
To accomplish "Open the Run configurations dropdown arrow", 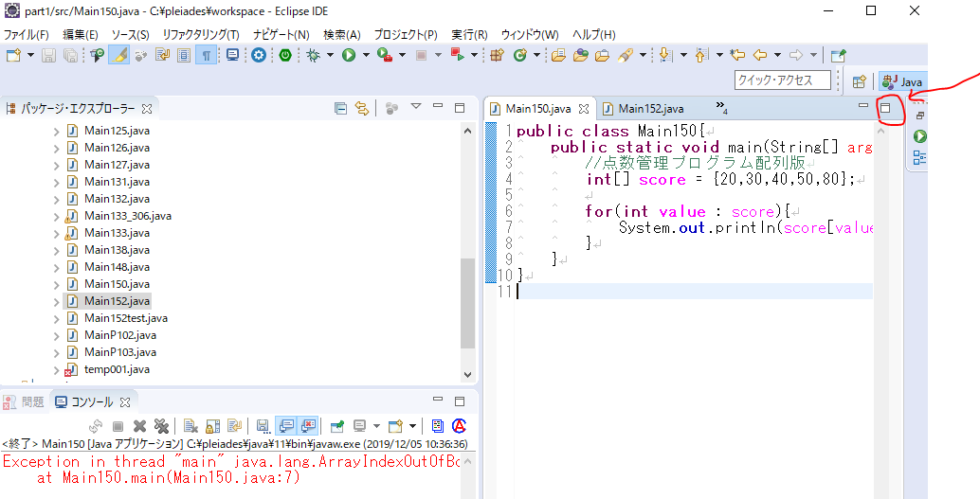I will click(366, 55).
